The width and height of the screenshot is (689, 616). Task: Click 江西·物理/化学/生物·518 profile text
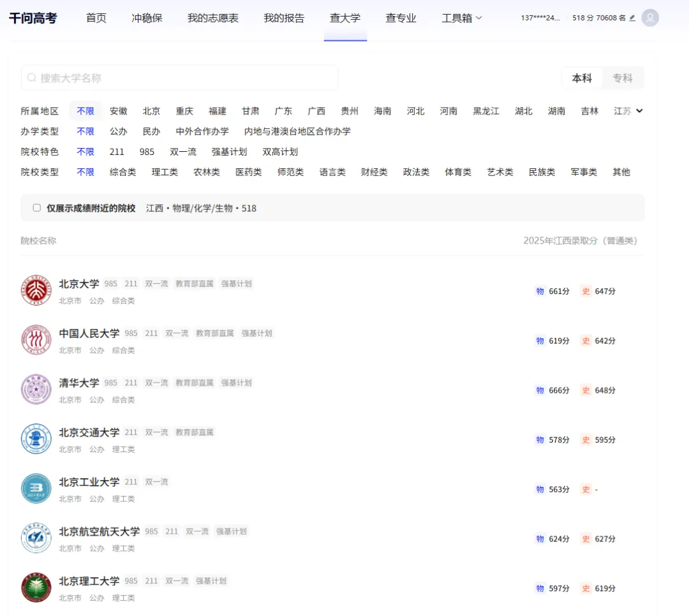coord(201,209)
